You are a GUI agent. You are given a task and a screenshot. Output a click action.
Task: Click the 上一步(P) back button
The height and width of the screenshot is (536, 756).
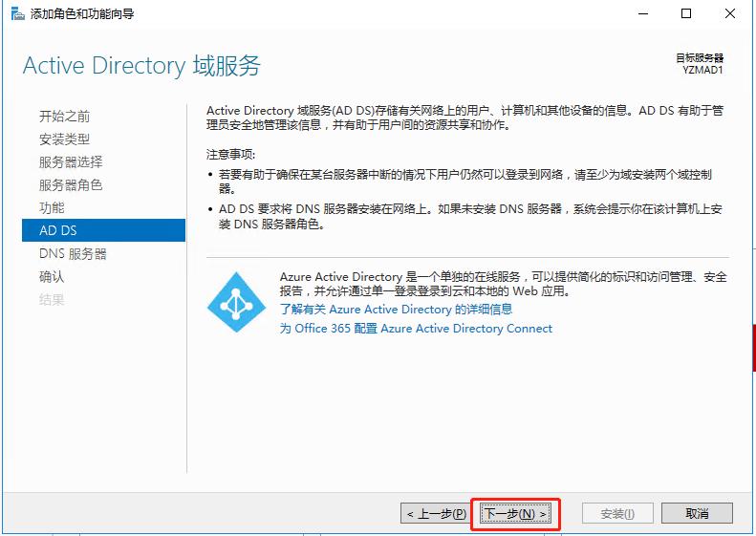click(x=436, y=514)
